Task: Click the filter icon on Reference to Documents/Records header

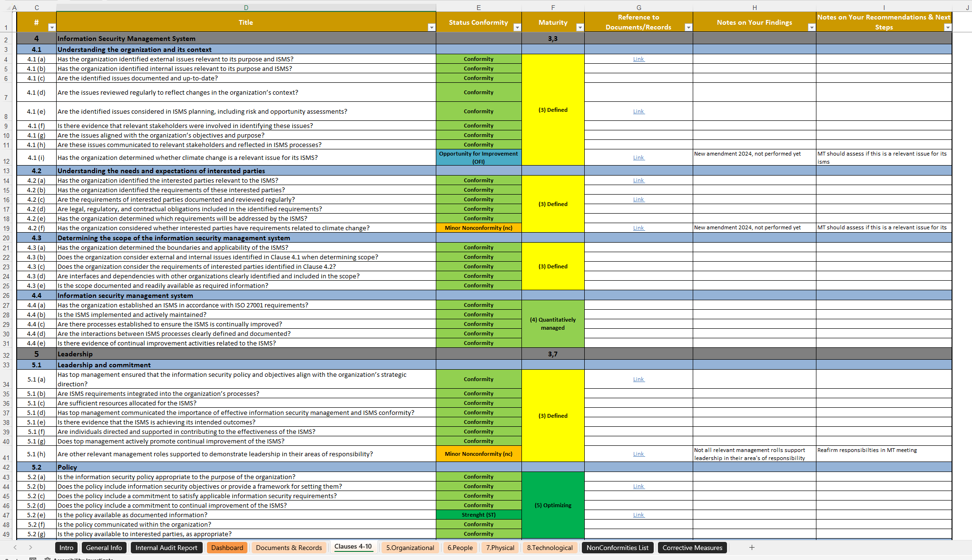Action: coord(688,28)
